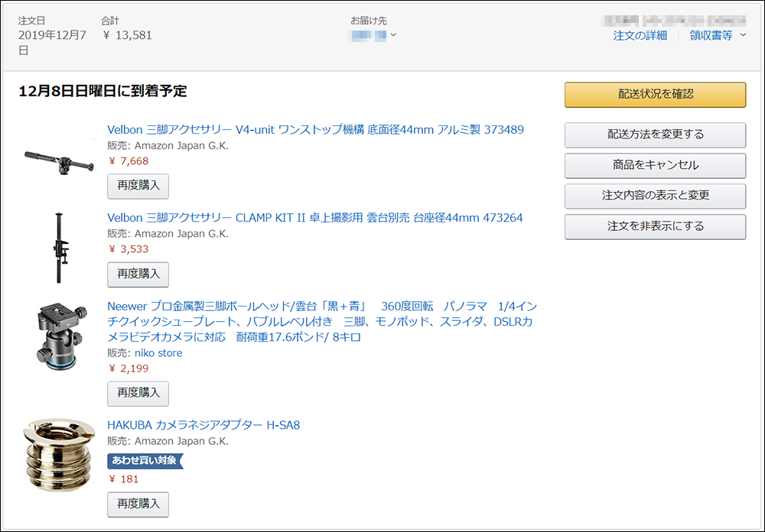The height and width of the screenshot is (532, 765).
Task: Click the HAKUBA screw adapter thumbnail
Action: pyautogui.click(x=59, y=455)
